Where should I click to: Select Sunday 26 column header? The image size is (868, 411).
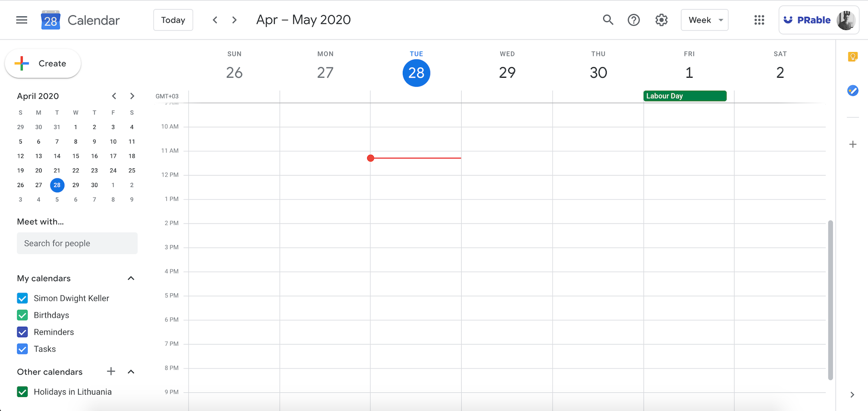234,67
